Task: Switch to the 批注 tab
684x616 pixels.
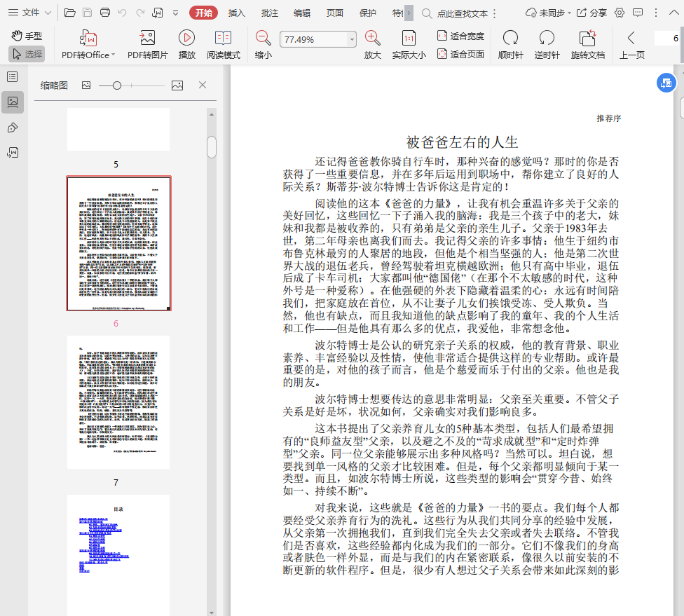Action: point(269,13)
